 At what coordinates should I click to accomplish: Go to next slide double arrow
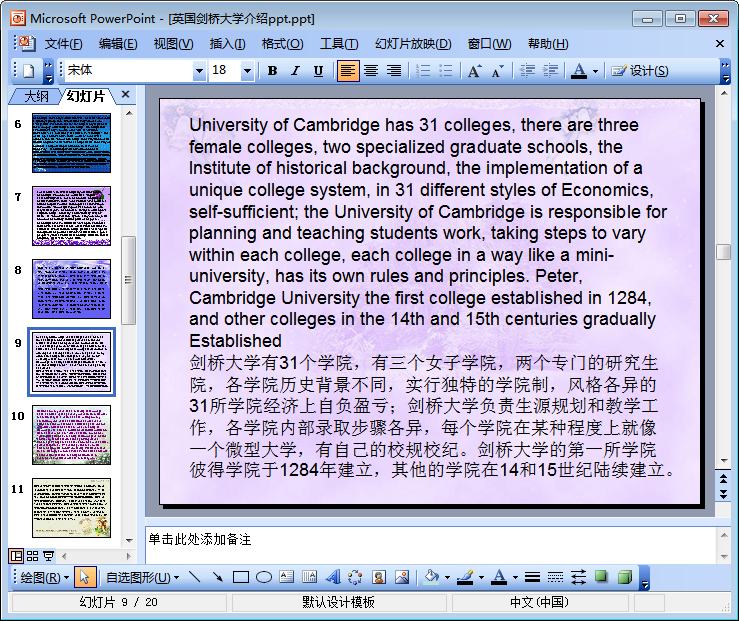723,494
